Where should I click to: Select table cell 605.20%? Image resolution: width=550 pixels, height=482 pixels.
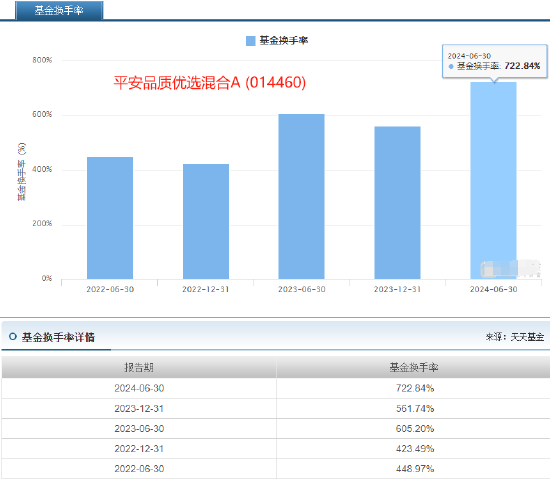(415, 429)
